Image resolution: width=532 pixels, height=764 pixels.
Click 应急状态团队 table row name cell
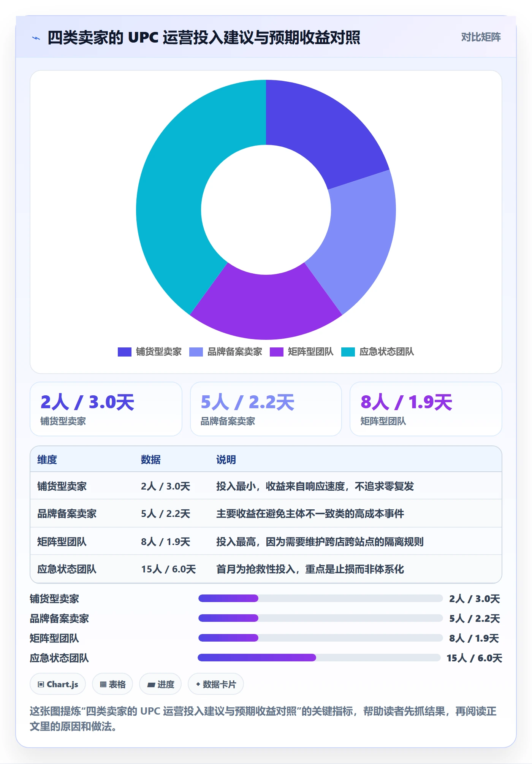click(x=67, y=569)
